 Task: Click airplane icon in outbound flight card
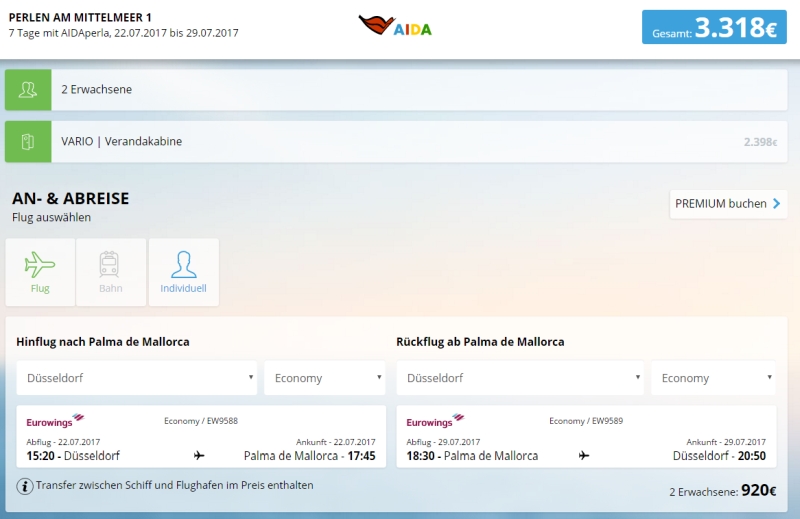199,456
